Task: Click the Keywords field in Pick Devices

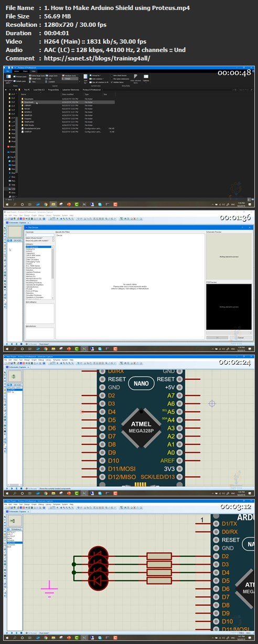Action: [39, 235]
